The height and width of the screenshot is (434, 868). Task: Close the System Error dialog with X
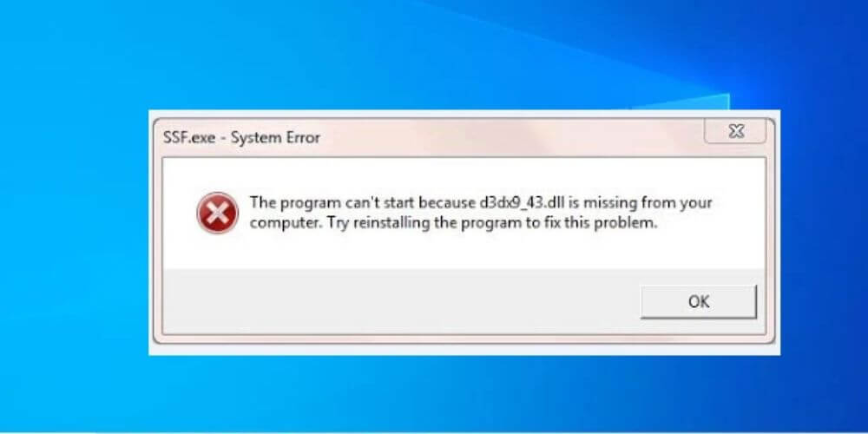[x=735, y=131]
